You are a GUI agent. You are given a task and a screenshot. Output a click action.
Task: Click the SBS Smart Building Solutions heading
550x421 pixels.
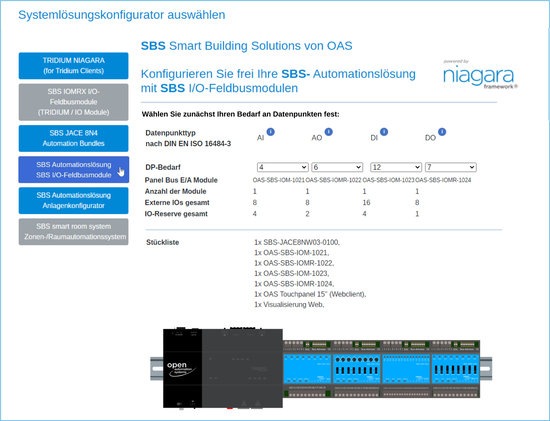(247, 46)
